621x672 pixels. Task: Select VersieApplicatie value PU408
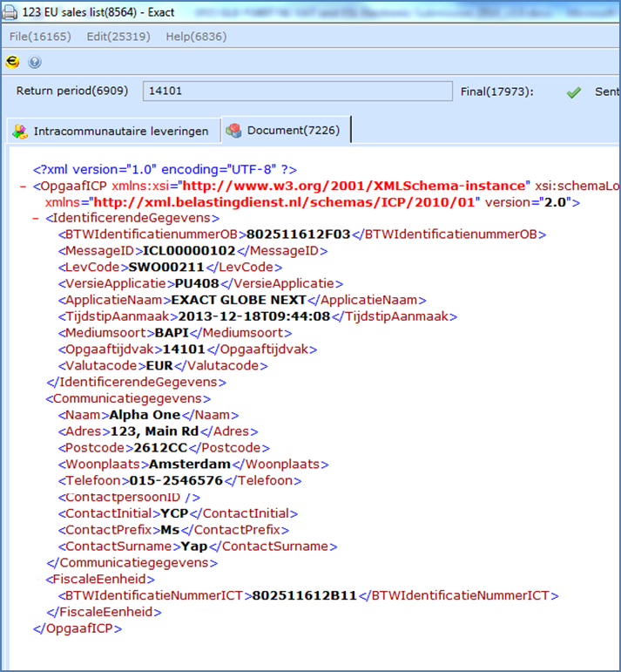coord(197,283)
